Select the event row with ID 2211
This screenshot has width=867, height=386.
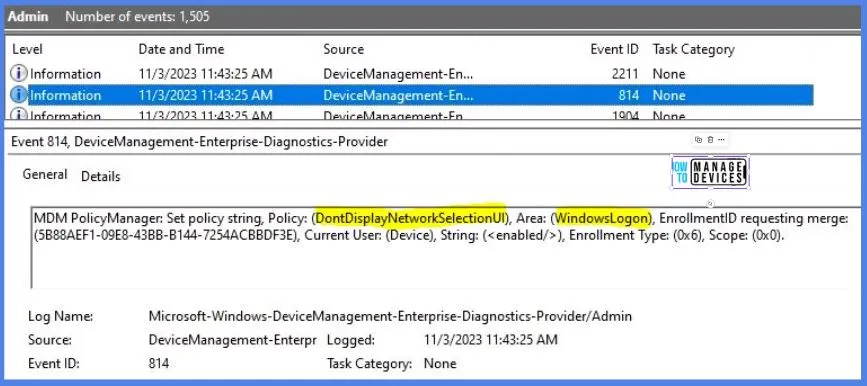tap(411, 74)
